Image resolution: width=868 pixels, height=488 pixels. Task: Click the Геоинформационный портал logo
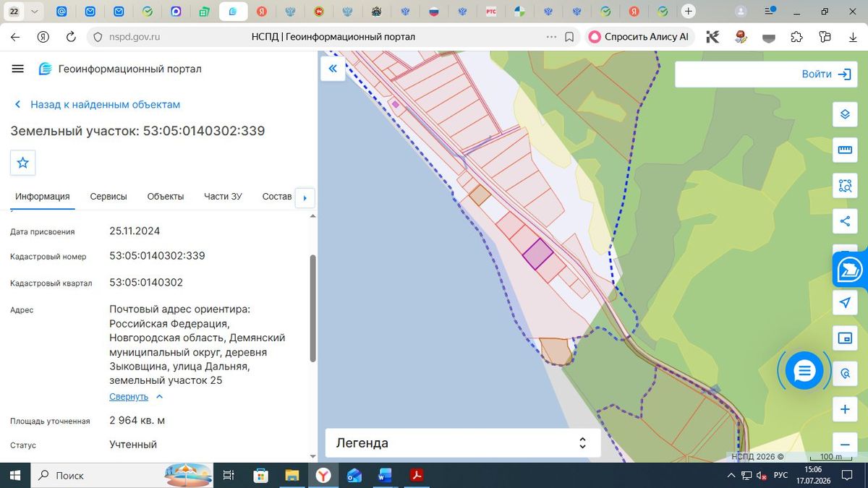(120, 69)
